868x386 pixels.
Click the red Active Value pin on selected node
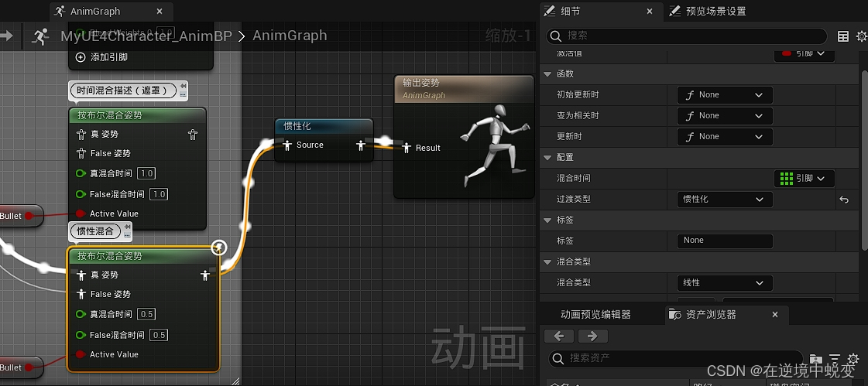coord(81,354)
